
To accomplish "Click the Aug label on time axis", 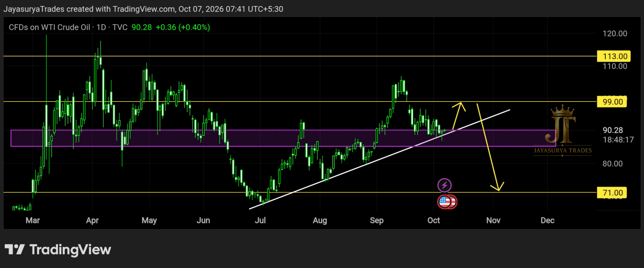I will pyautogui.click(x=320, y=220).
